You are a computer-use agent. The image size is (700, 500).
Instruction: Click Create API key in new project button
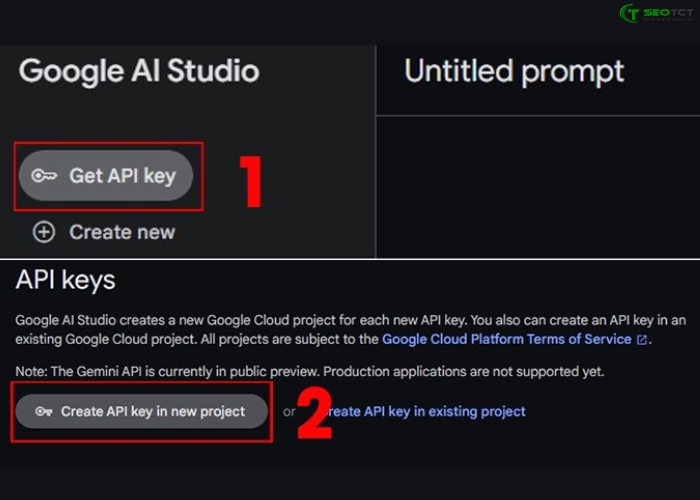click(x=142, y=411)
